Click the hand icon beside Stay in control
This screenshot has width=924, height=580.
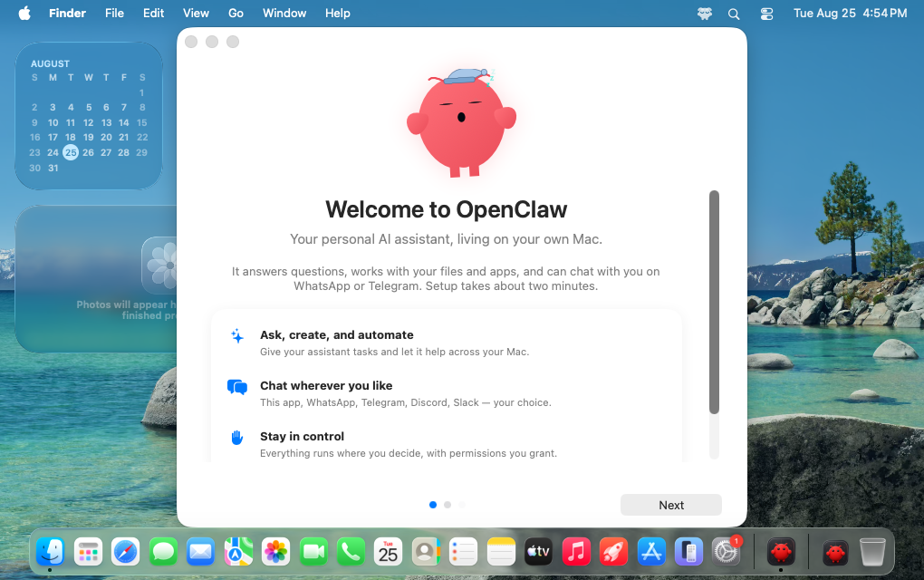[237, 438]
